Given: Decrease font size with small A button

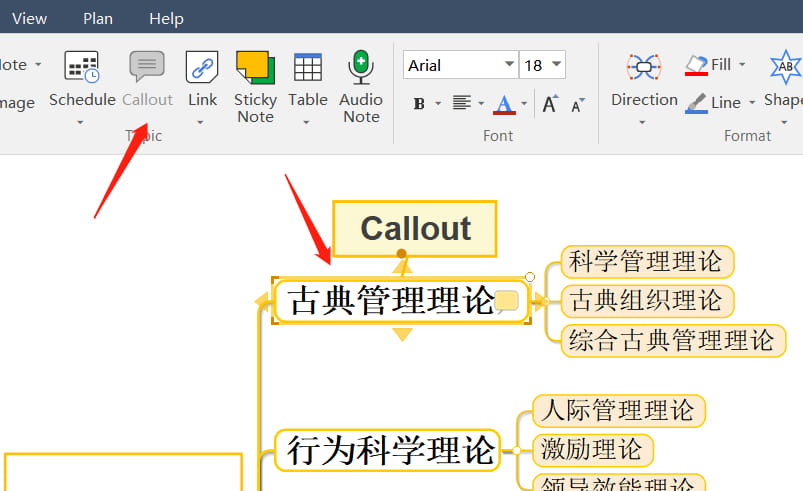Looking at the screenshot, I should point(577,104).
